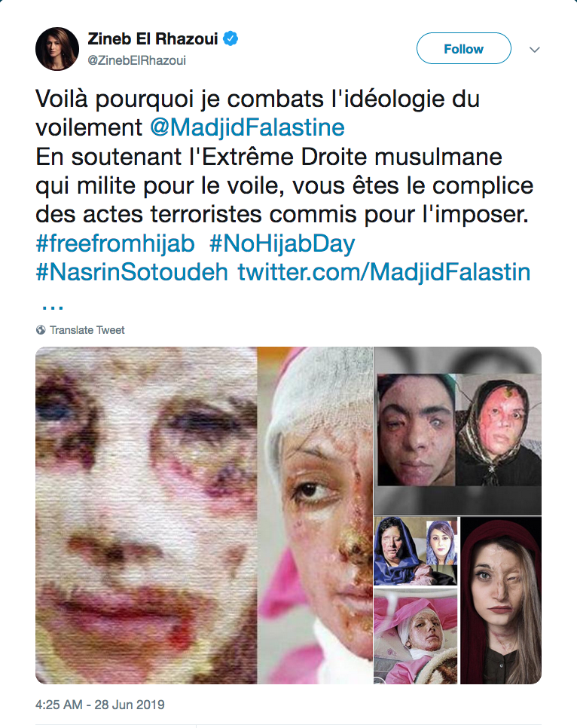Open the 4:25 AM - 28 Jun 2019 timestamp
Viewport: 577px width, 728px height.
[x=99, y=705]
